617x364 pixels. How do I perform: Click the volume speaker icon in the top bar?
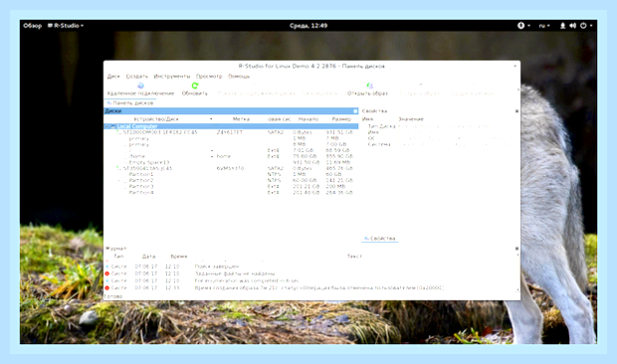[572, 26]
